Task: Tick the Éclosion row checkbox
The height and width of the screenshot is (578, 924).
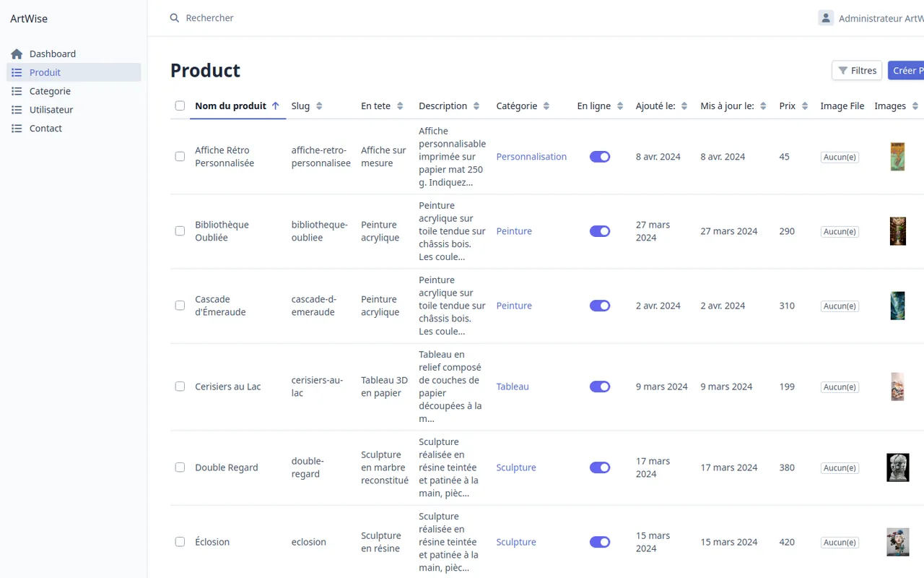Action: point(180,542)
